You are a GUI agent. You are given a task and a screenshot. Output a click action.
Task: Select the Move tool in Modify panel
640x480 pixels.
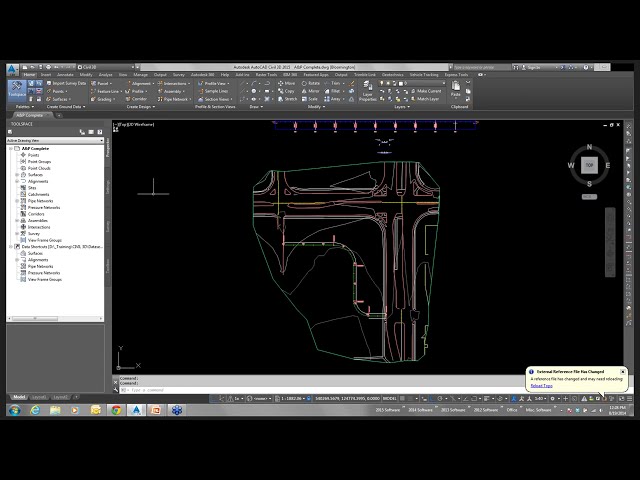[284, 83]
